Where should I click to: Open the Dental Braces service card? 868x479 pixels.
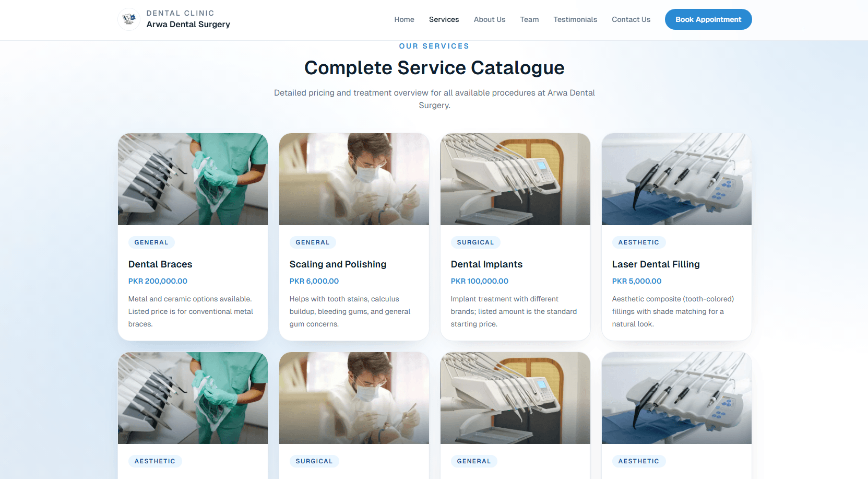[x=160, y=264]
